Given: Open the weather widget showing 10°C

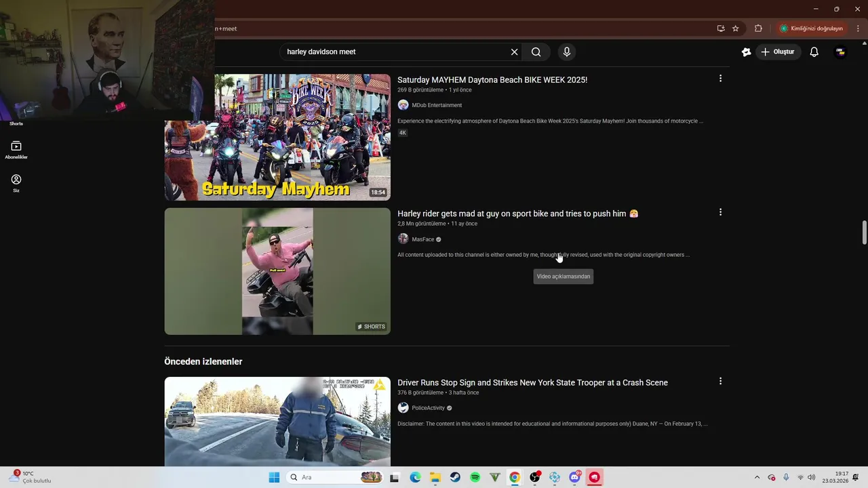Looking at the screenshot, I should click(31, 477).
